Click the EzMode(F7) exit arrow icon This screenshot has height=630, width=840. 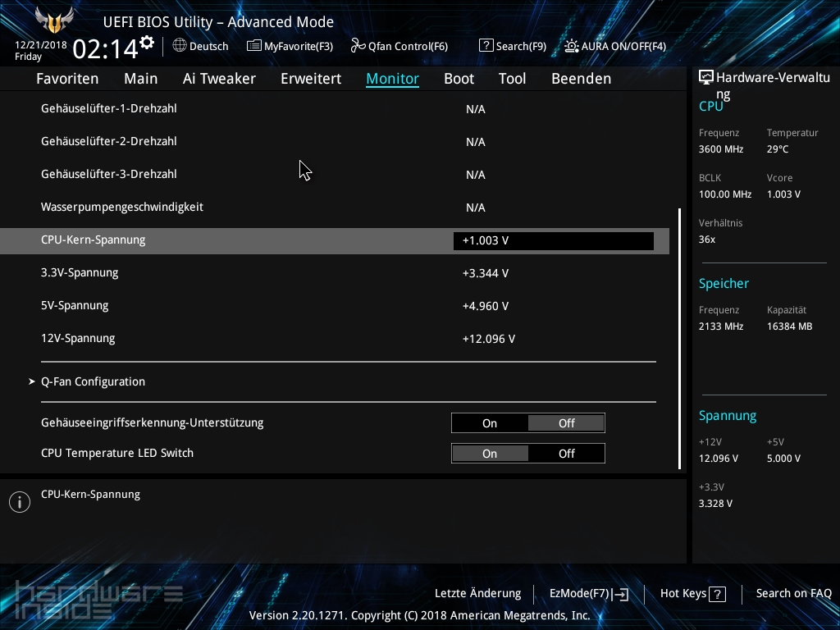[x=621, y=593]
